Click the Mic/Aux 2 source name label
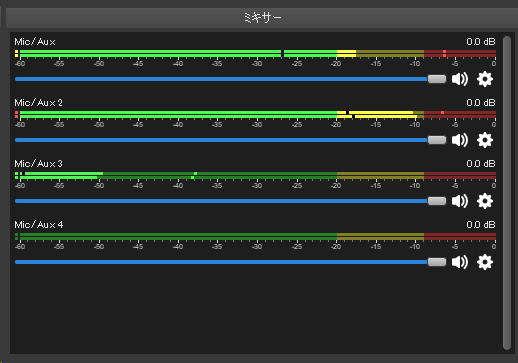The width and height of the screenshot is (518, 363). 38,103
